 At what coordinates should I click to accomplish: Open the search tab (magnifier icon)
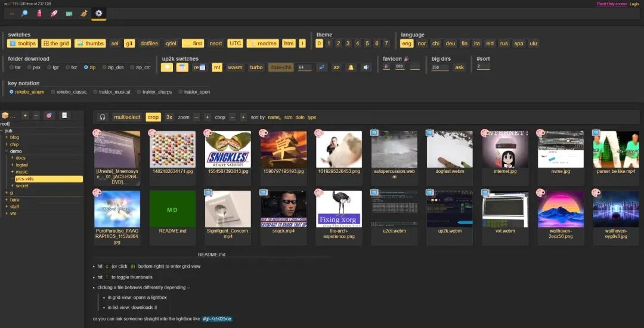[x=24, y=14]
